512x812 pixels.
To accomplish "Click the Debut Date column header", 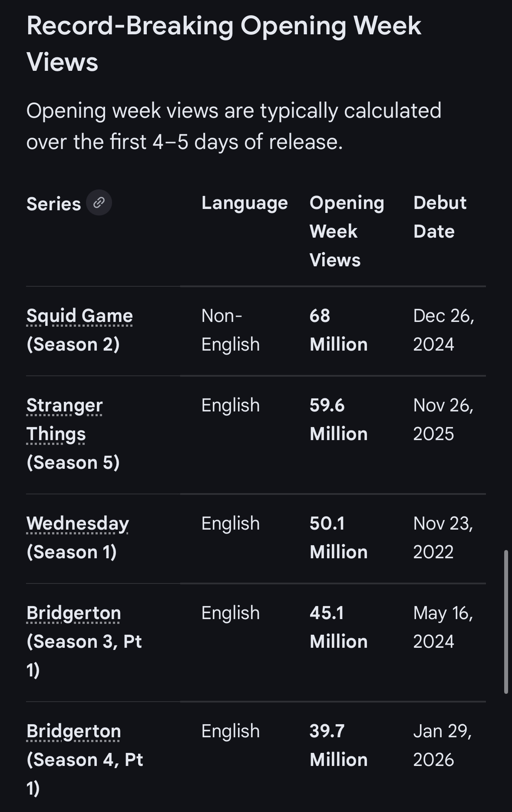I will (439, 217).
